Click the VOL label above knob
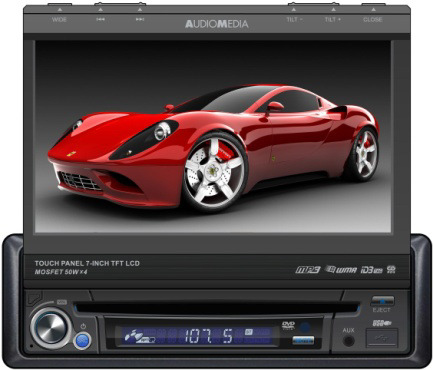The height and width of the screenshot is (370, 433). (x=62, y=302)
